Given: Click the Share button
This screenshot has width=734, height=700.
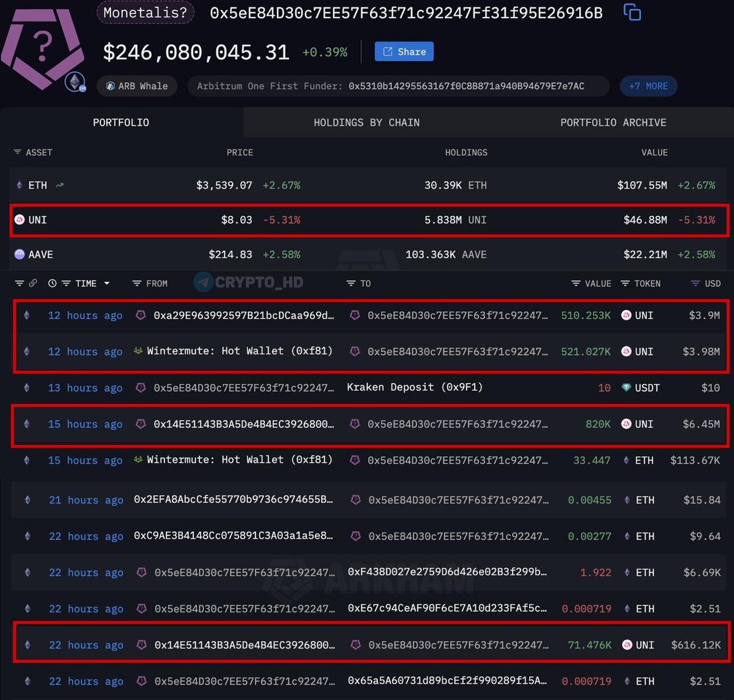Looking at the screenshot, I should [404, 52].
